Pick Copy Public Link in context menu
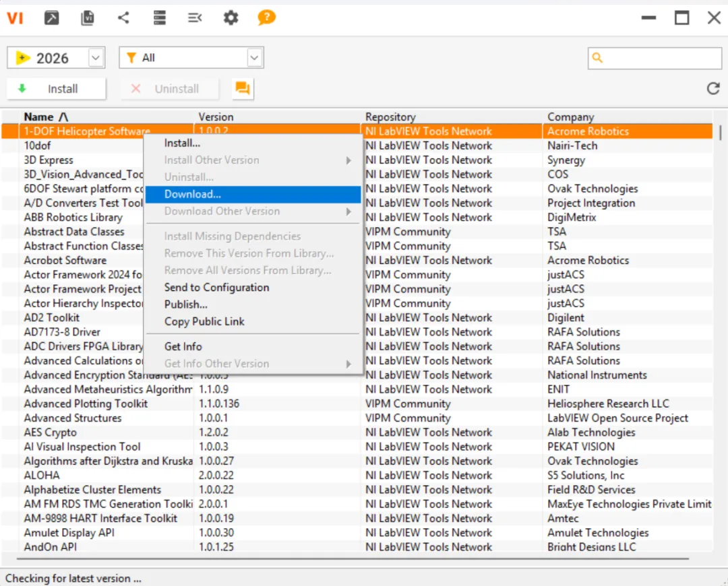 coord(204,321)
